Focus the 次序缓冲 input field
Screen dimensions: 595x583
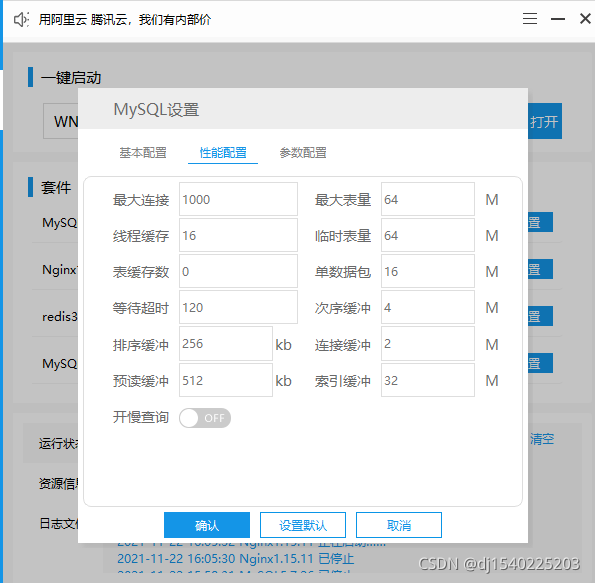tap(428, 307)
